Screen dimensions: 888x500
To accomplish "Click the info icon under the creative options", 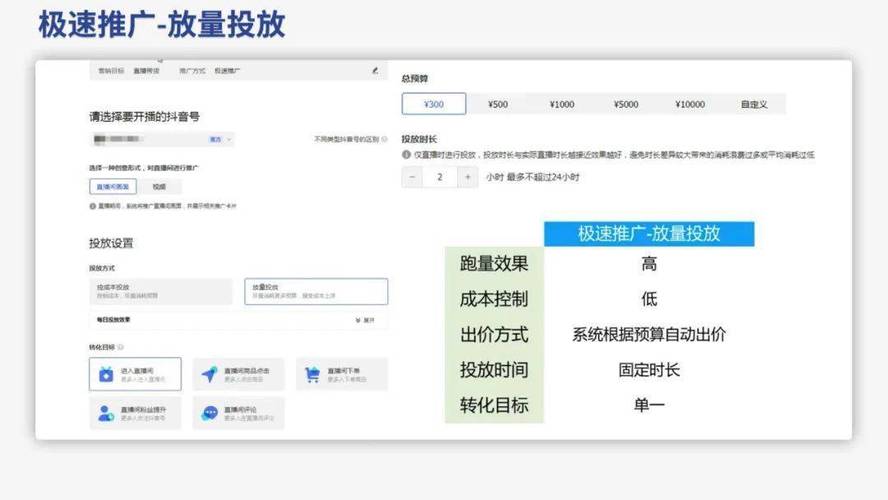I will point(92,206).
